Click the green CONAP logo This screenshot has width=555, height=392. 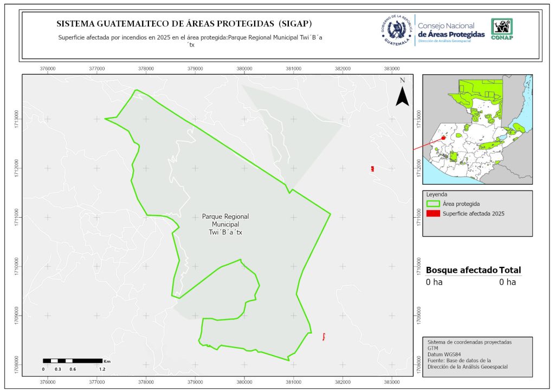click(x=501, y=29)
